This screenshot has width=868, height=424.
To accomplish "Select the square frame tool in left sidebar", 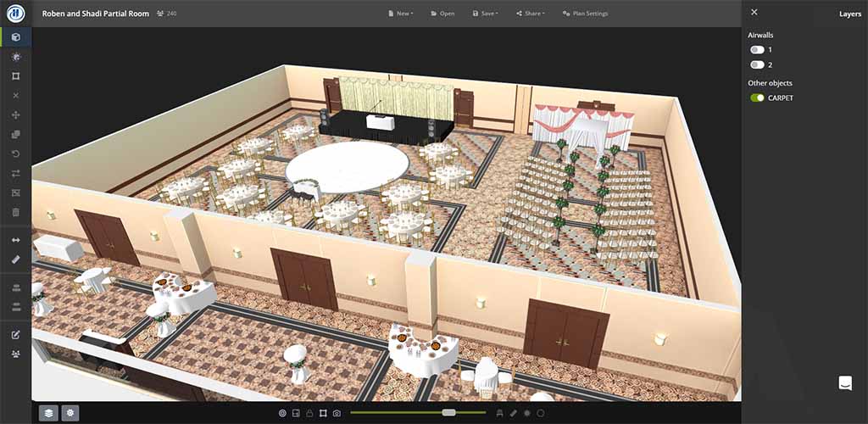I will point(15,75).
